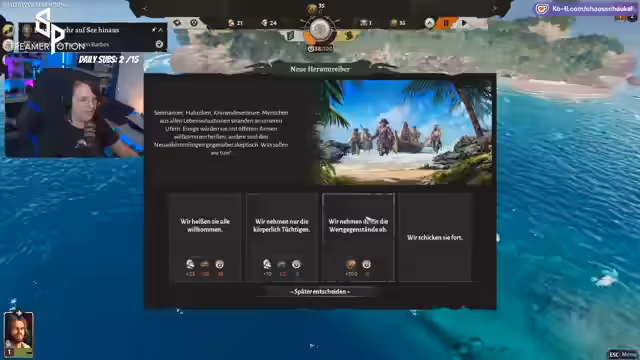Pick the 'Wertgegenstände ab' option card
The width and height of the screenshot is (640, 360).
point(358,237)
